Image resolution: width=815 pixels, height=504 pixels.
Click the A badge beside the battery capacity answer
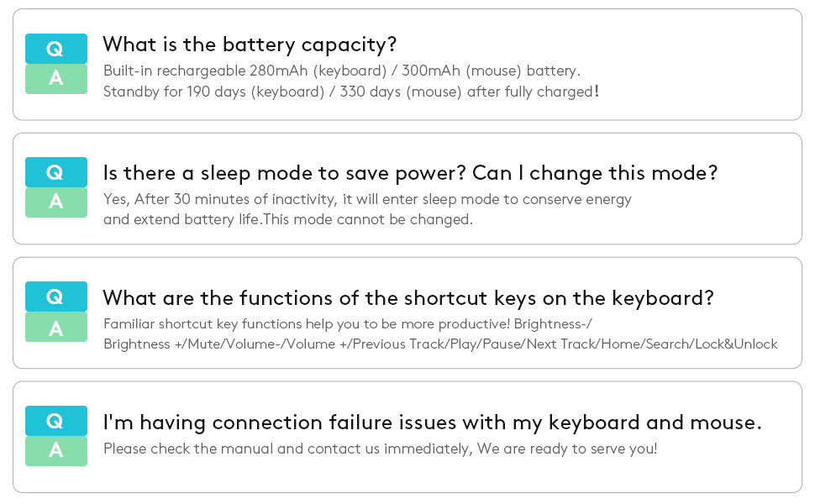pyautogui.click(x=55, y=79)
